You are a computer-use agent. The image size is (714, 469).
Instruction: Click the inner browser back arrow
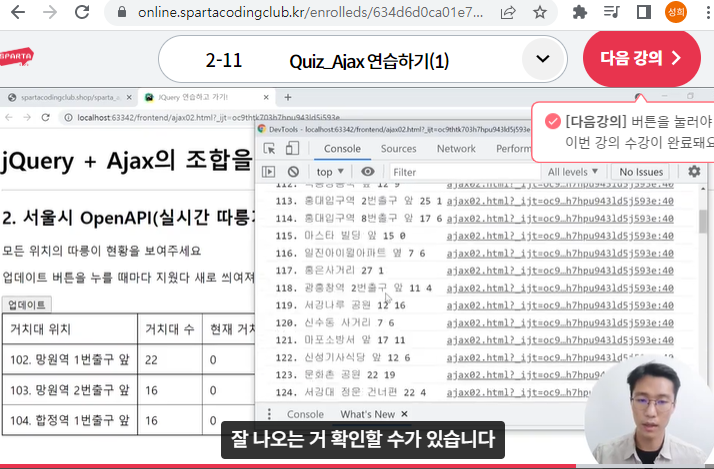[9, 117]
